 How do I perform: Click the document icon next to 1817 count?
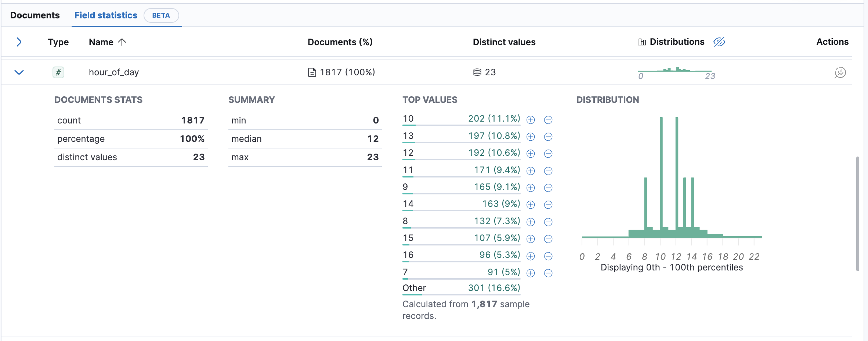pos(312,72)
